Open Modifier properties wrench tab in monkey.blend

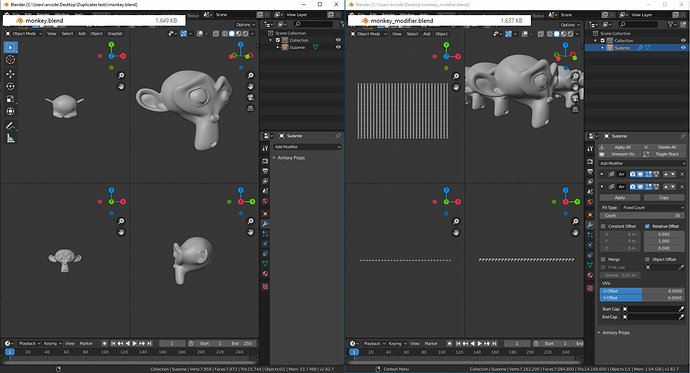(x=265, y=224)
